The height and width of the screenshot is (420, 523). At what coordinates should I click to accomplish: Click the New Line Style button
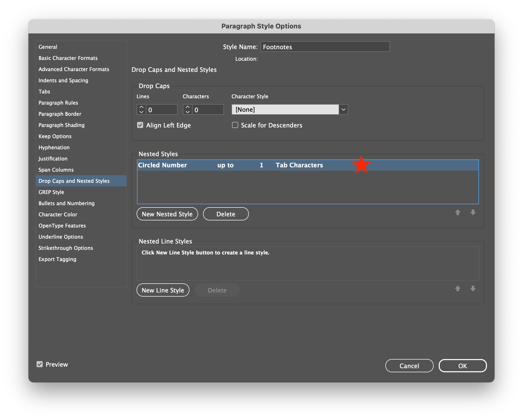coord(163,290)
